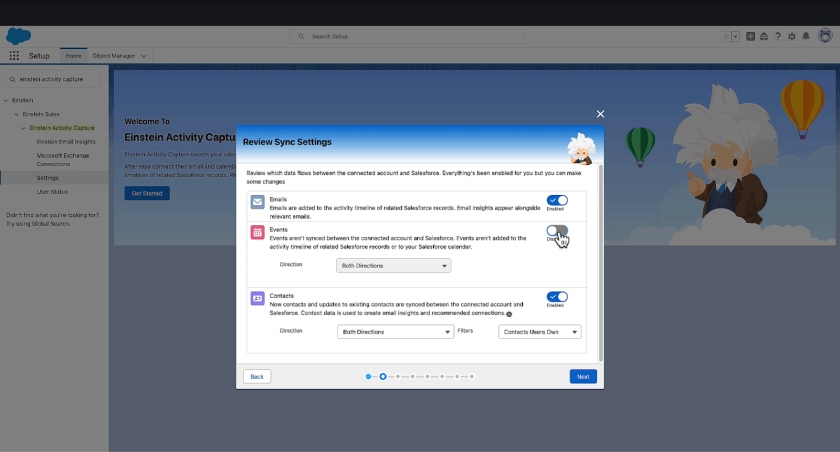Switch to the Home tab
This screenshot has width=840, height=452.
pyautogui.click(x=73, y=56)
